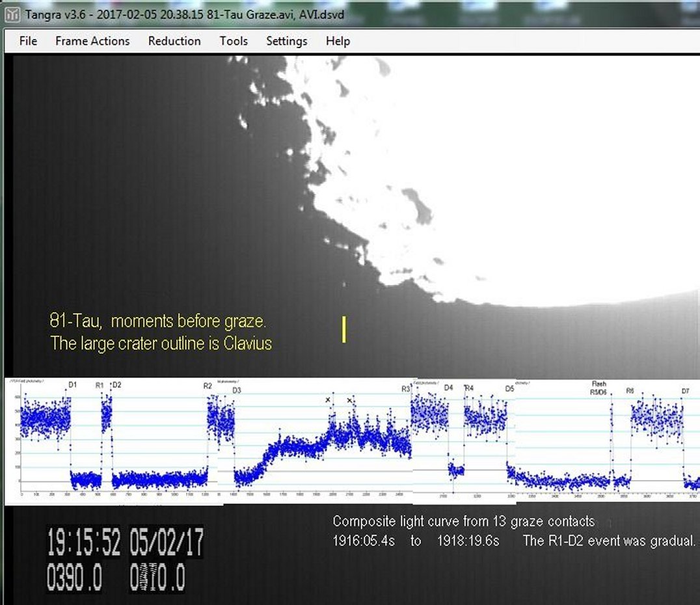Open the Frame Actions menu
The image size is (700, 605).
(x=92, y=41)
